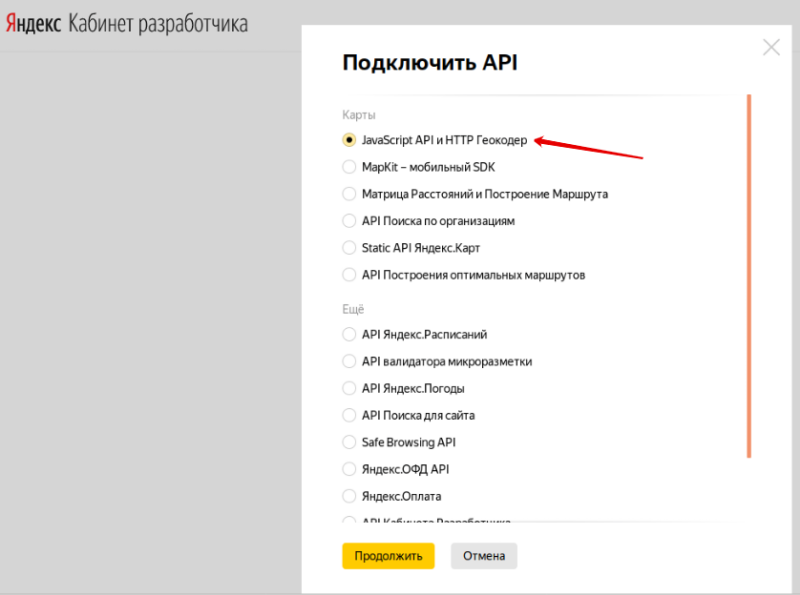
Task: Pick Static API Яндекс.Карт radio button
Action: click(x=349, y=248)
